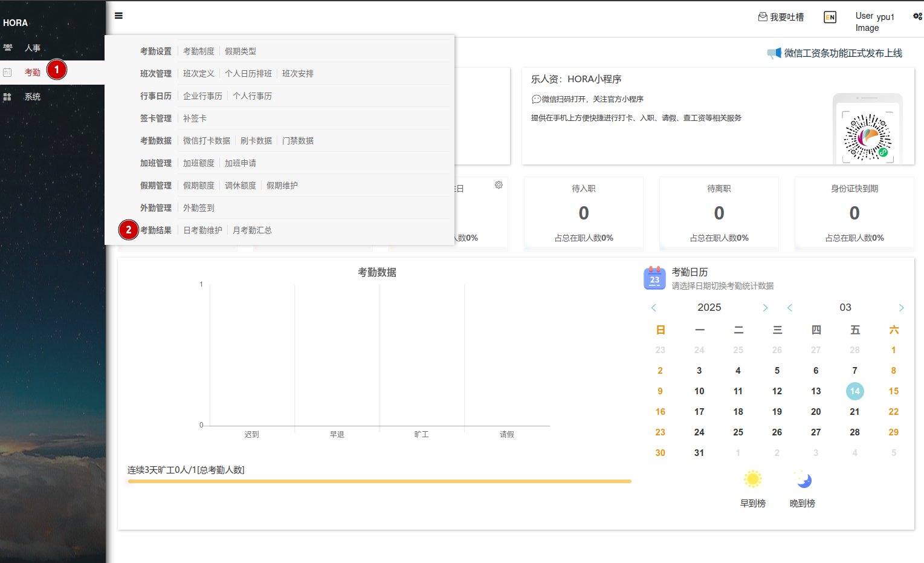Go to previous month before 03
924x563 pixels.
coord(789,308)
